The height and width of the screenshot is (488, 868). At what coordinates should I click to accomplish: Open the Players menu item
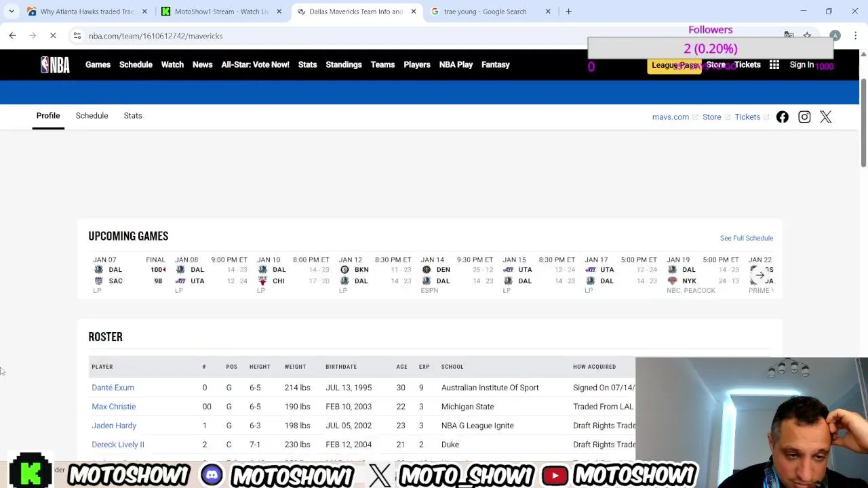point(417,64)
